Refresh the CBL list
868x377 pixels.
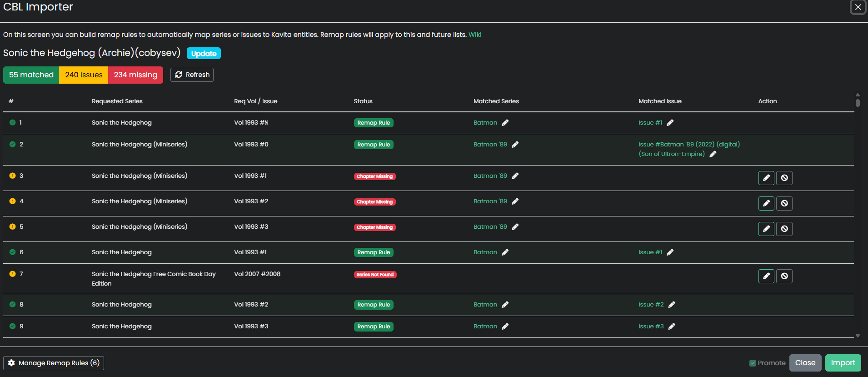(192, 75)
